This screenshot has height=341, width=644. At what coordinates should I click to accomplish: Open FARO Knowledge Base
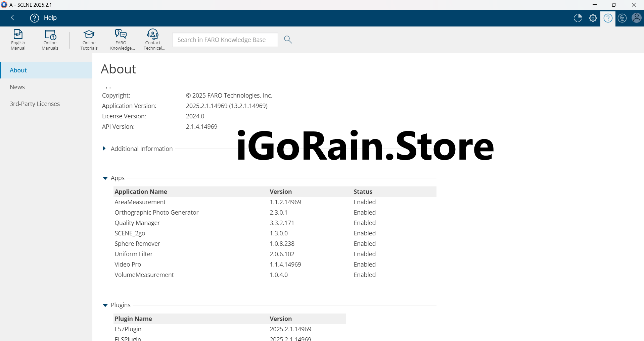121,40
